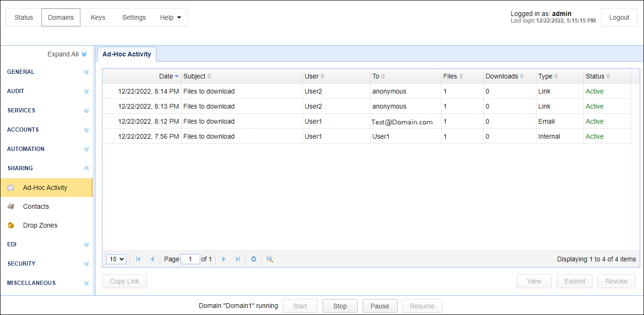Expand the AUDIT section
Image resolution: width=644 pixels, height=315 pixels.
click(x=86, y=91)
